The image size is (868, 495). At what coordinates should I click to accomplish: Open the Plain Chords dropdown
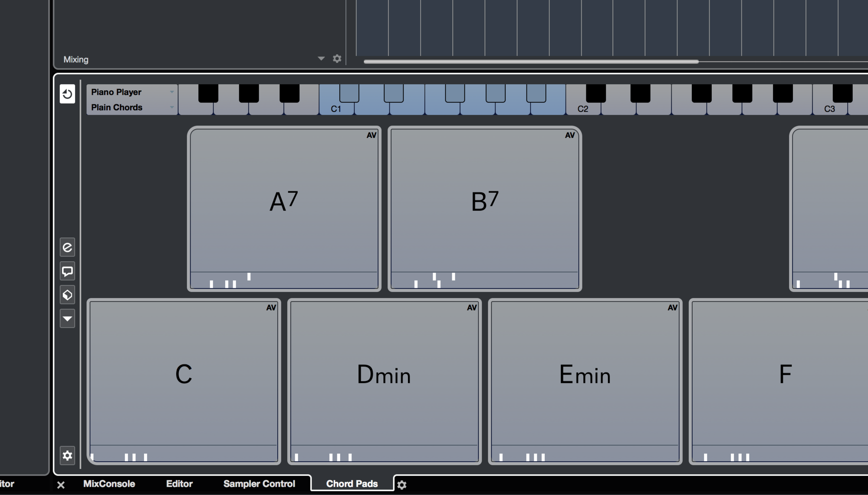pos(130,107)
